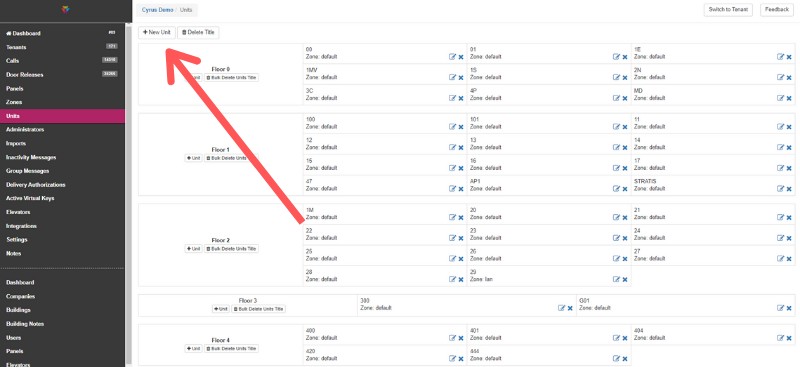
Task: Edit unit 2N via pencil icon
Action: coord(781,77)
